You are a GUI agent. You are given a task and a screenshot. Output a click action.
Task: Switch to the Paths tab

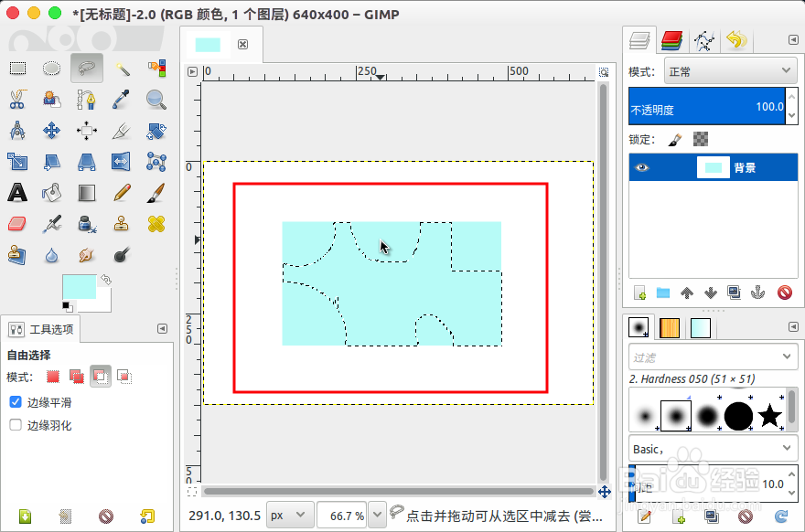[x=703, y=40]
